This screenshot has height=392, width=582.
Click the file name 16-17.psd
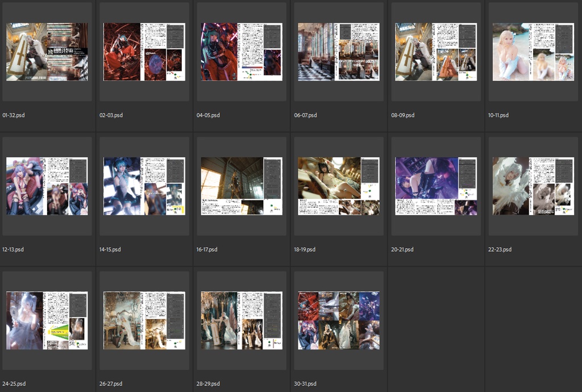tap(207, 249)
